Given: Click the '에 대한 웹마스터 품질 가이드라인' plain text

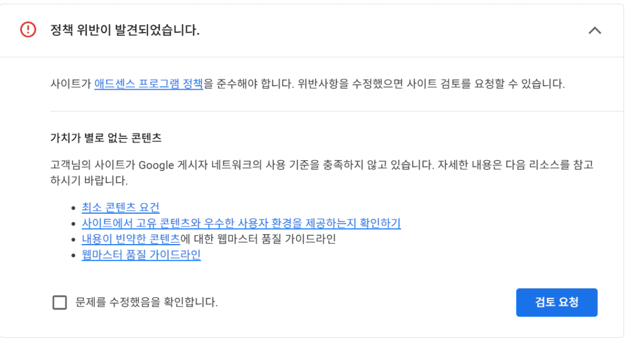Looking at the screenshot, I should click(258, 239).
